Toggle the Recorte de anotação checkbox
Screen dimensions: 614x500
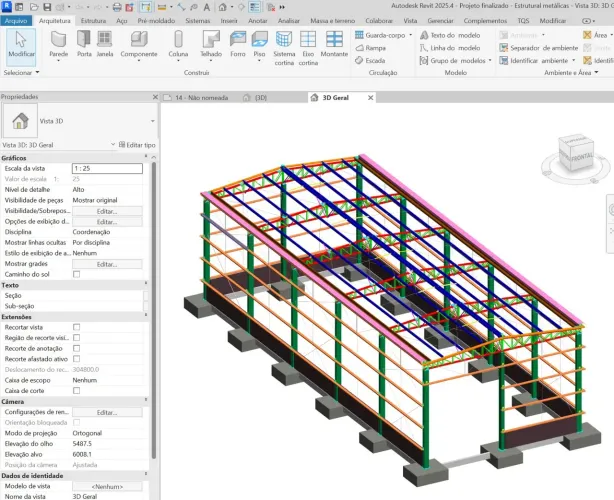coord(77,348)
